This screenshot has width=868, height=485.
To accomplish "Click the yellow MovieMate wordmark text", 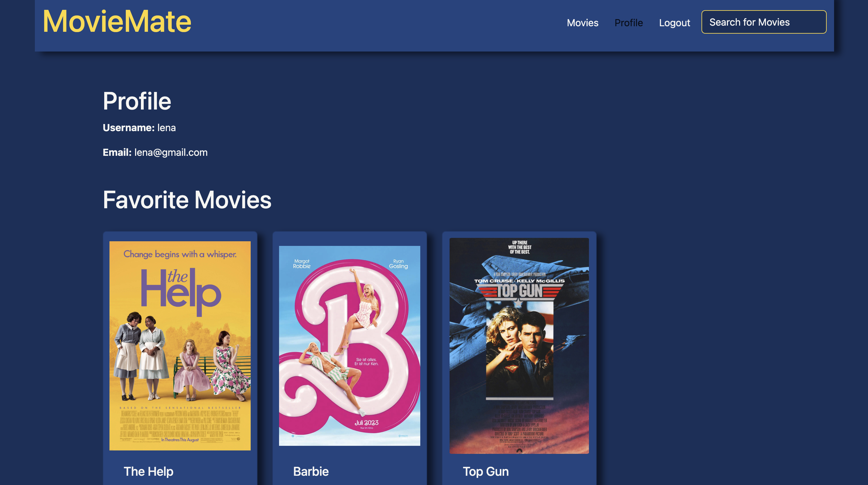I will point(117,22).
